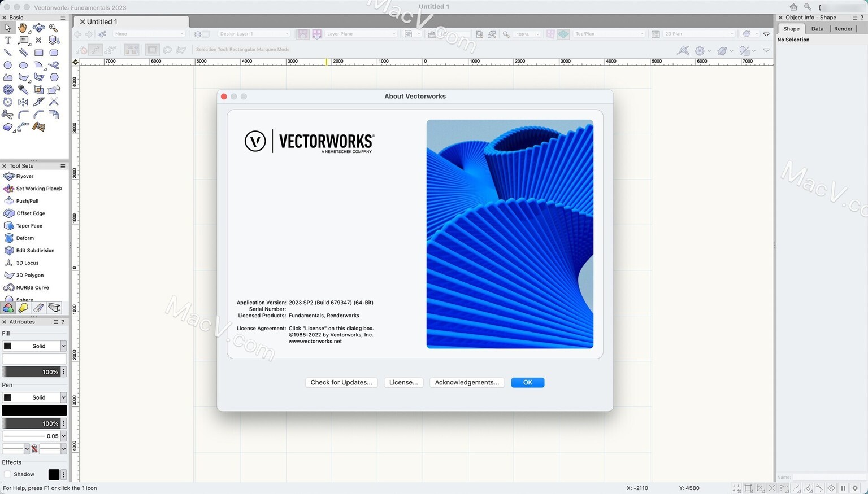Open the Attributes palette menu
The height and width of the screenshot is (494, 868).
(55, 322)
